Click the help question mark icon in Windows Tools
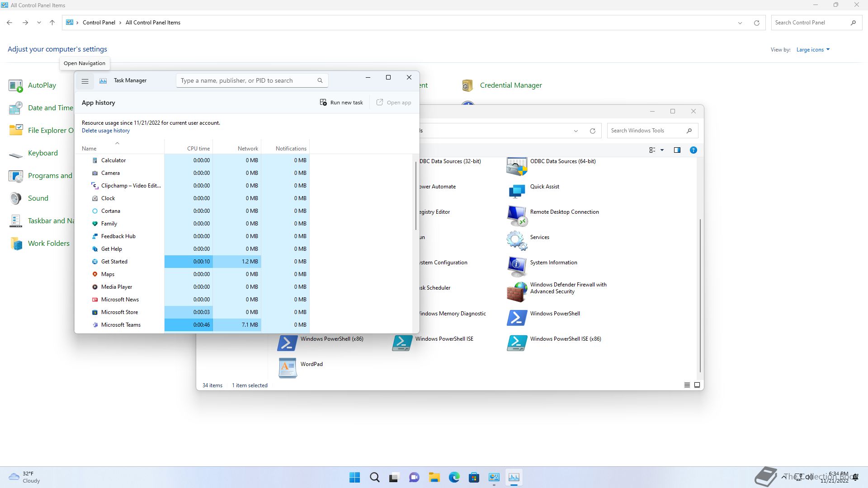This screenshot has height=488, width=868. coord(693,150)
